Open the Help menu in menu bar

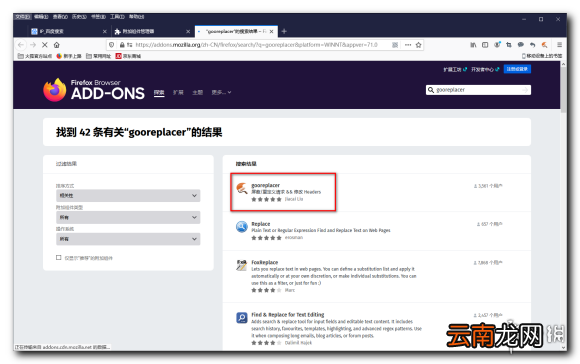(136, 17)
